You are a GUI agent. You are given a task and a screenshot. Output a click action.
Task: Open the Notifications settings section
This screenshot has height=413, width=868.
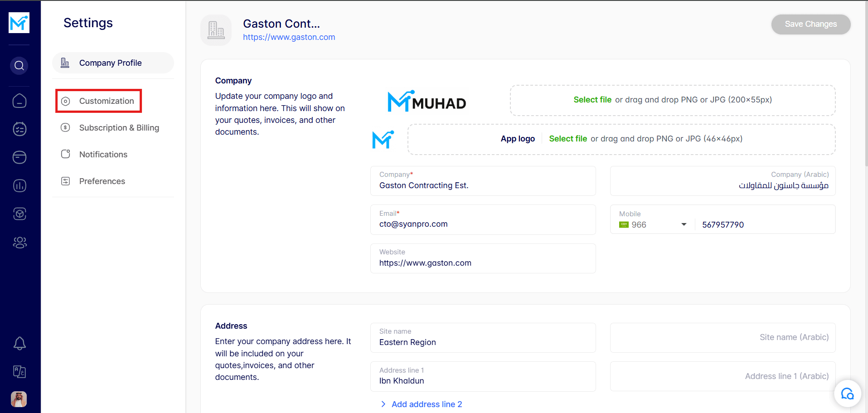click(x=103, y=155)
